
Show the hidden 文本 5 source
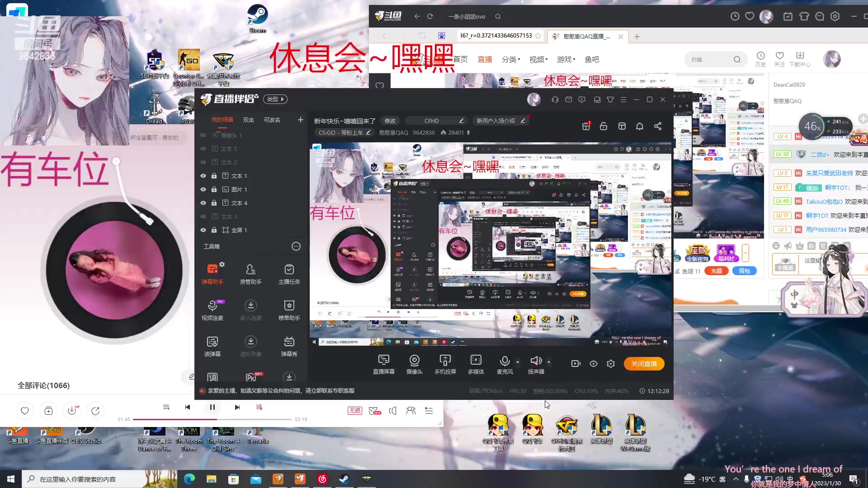[x=203, y=149]
